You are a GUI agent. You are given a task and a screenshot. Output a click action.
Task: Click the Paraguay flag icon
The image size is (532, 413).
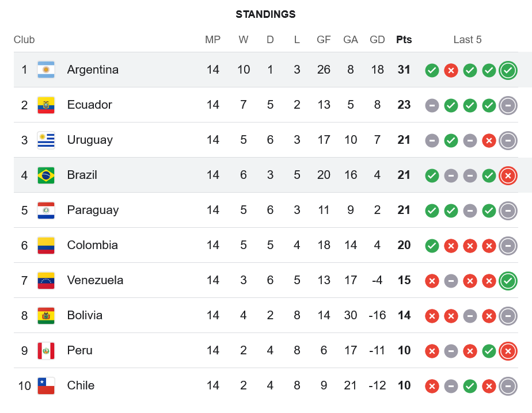46,210
